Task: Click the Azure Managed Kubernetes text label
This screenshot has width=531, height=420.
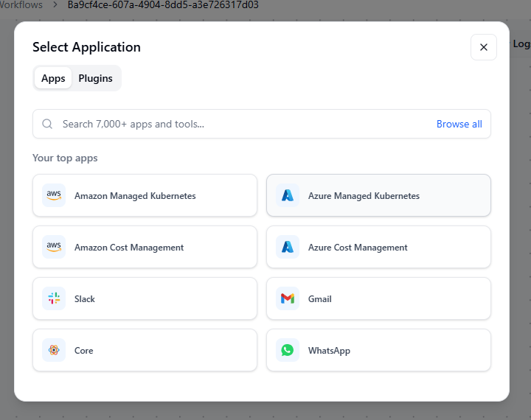Action: coord(364,196)
